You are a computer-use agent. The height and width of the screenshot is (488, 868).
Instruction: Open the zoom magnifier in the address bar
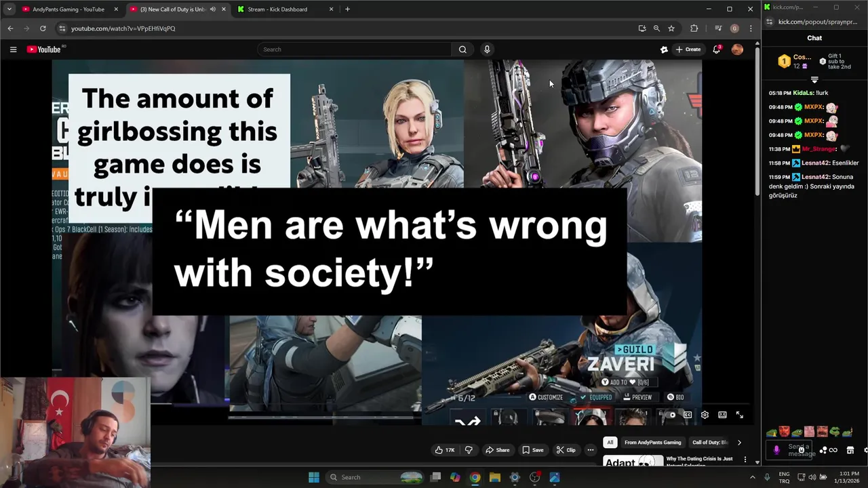pyautogui.click(x=656, y=28)
